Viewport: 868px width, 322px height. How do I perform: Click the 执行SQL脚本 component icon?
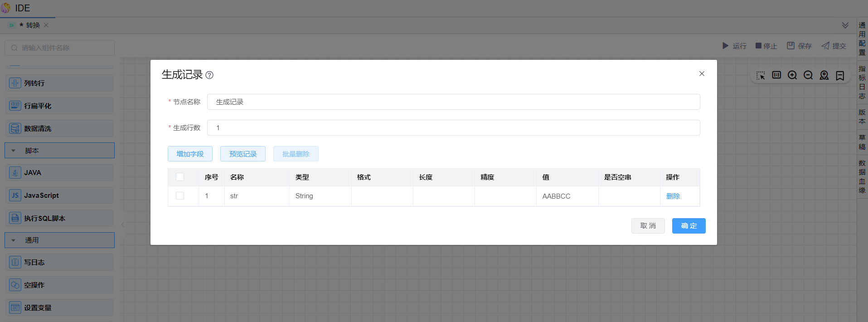click(x=15, y=218)
